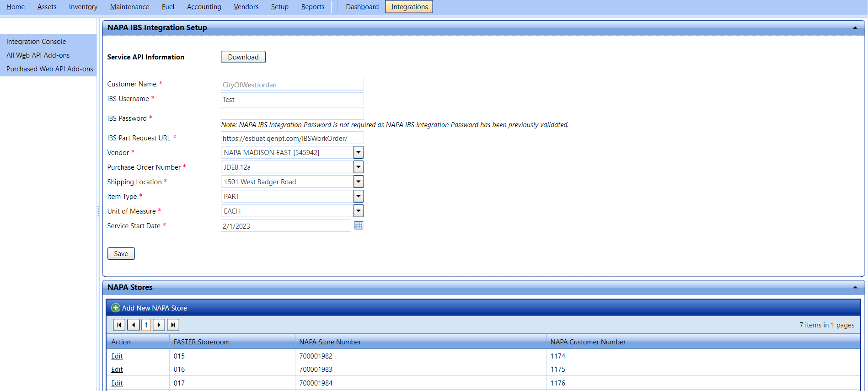This screenshot has height=391, width=868.
Task: Sort by NAPA Customer Number column header
Action: pos(588,342)
